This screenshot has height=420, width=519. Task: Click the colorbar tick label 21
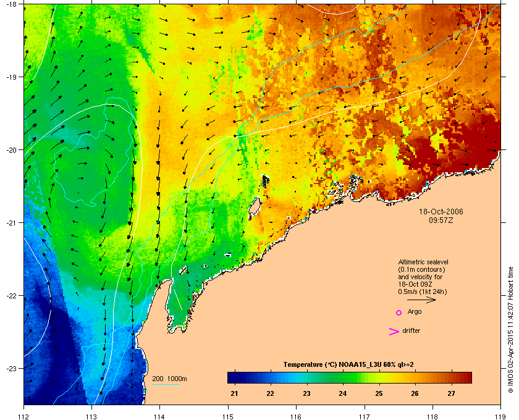[x=234, y=393]
